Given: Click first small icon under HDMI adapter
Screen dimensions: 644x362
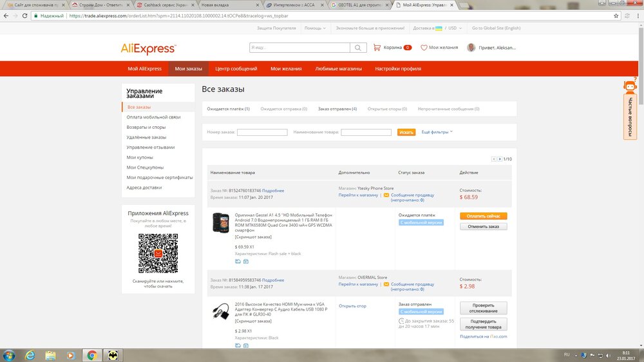Looking at the screenshot, I should (x=238, y=345).
